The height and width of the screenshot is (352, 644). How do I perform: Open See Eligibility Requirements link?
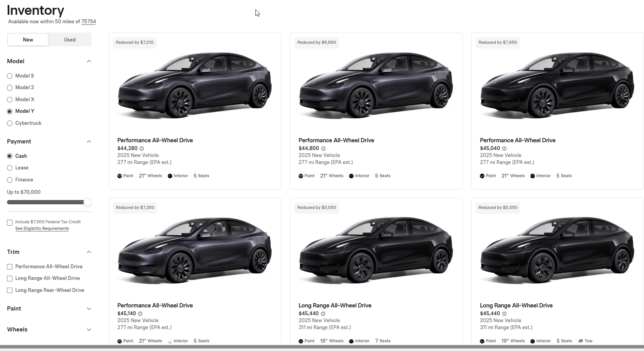(42, 229)
